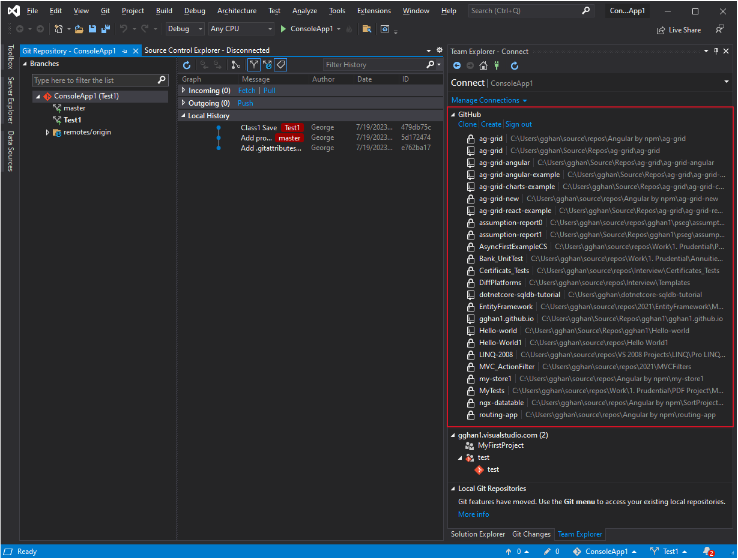This screenshot has height=560, width=738.
Task: Open the Connect page via the green plug icon
Action: coord(497,65)
